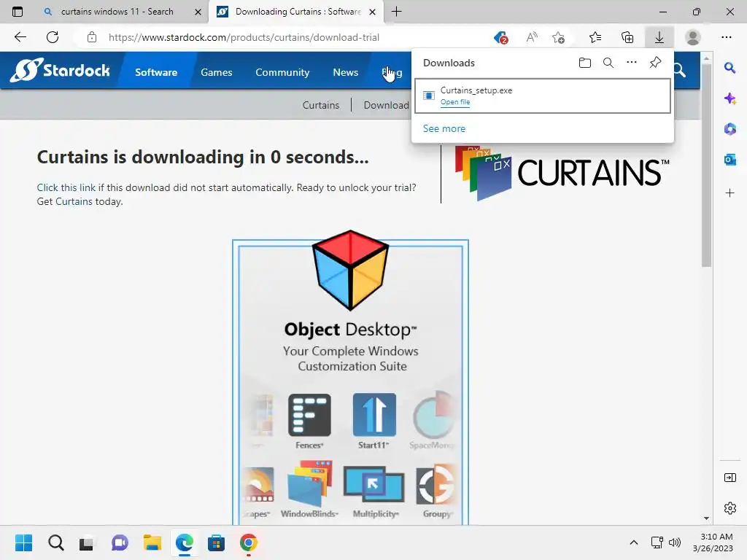Click the scrollbar down arrow
The image size is (747, 560).
point(706,518)
